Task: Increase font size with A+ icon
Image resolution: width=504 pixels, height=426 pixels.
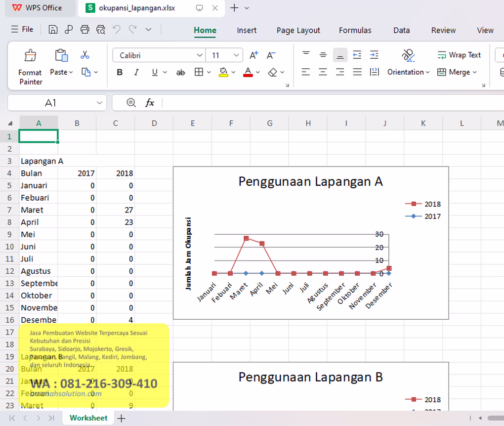Action: [x=254, y=55]
